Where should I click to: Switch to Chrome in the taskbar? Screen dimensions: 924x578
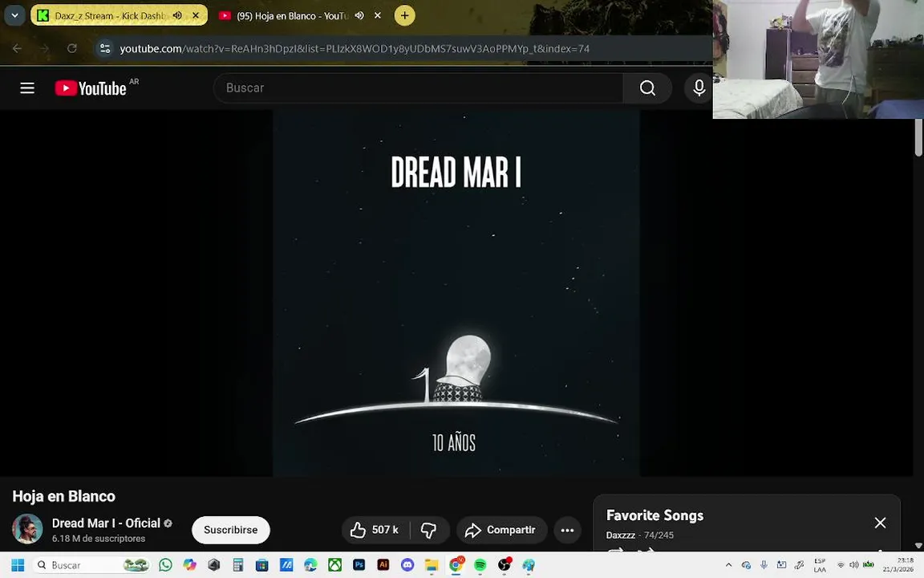pyautogui.click(x=456, y=565)
